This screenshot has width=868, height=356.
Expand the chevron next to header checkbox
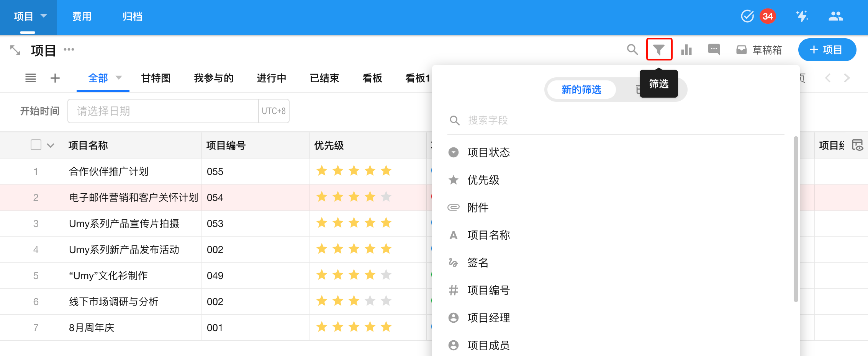51,145
